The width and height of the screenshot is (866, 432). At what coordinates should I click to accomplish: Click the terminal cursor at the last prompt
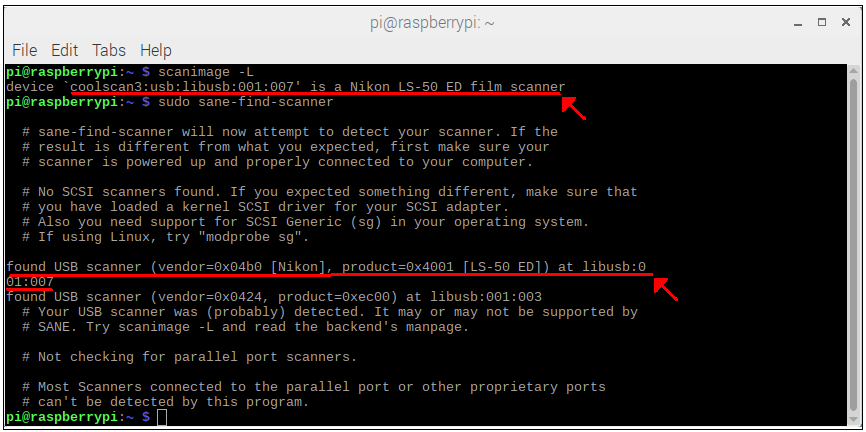[162, 417]
